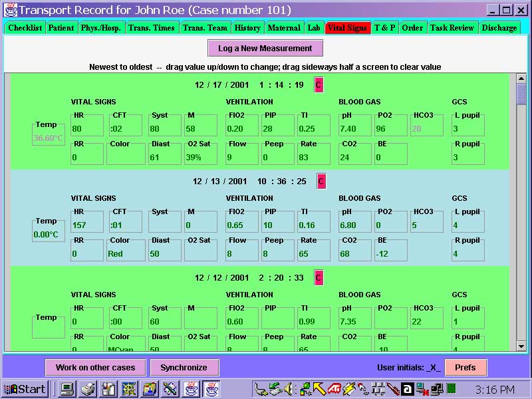The width and height of the screenshot is (532, 399).
Task: Click the folder quick launch icon
Action: (x=149, y=389)
